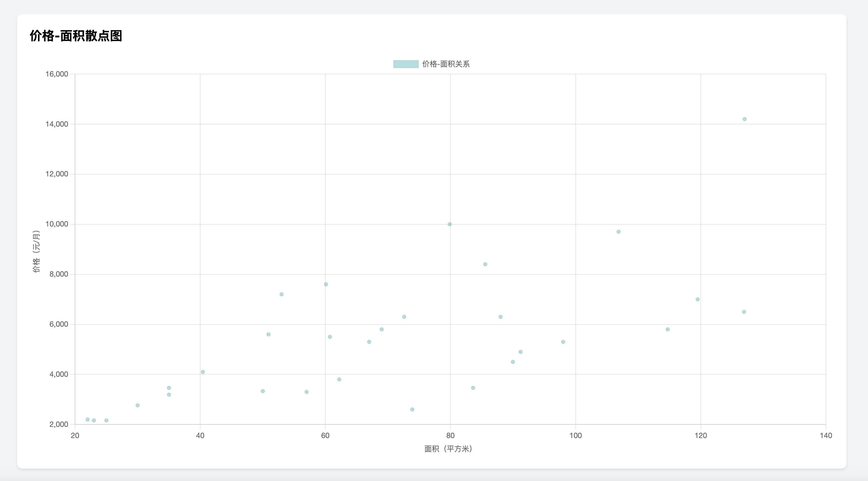Select the data point near area 127, price 6,500

click(x=744, y=312)
